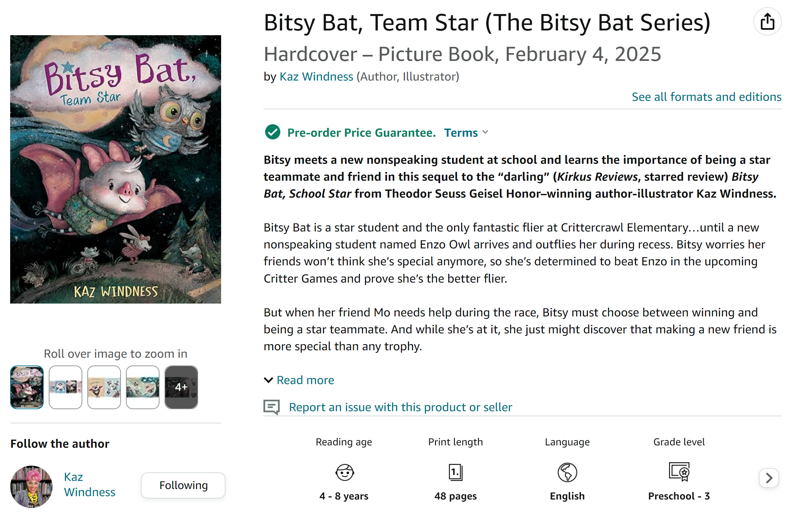Click Report an issue with this product link
Viewport: 793px width, 532px height.
(x=400, y=407)
